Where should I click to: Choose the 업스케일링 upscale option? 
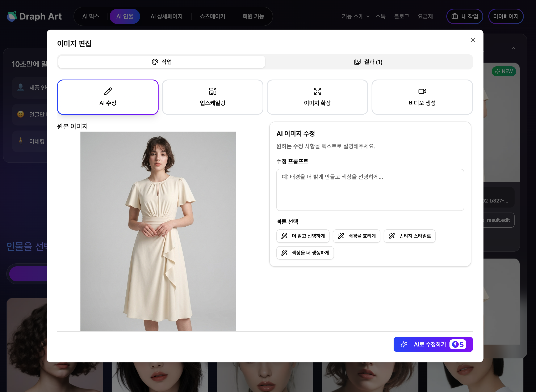click(x=212, y=97)
